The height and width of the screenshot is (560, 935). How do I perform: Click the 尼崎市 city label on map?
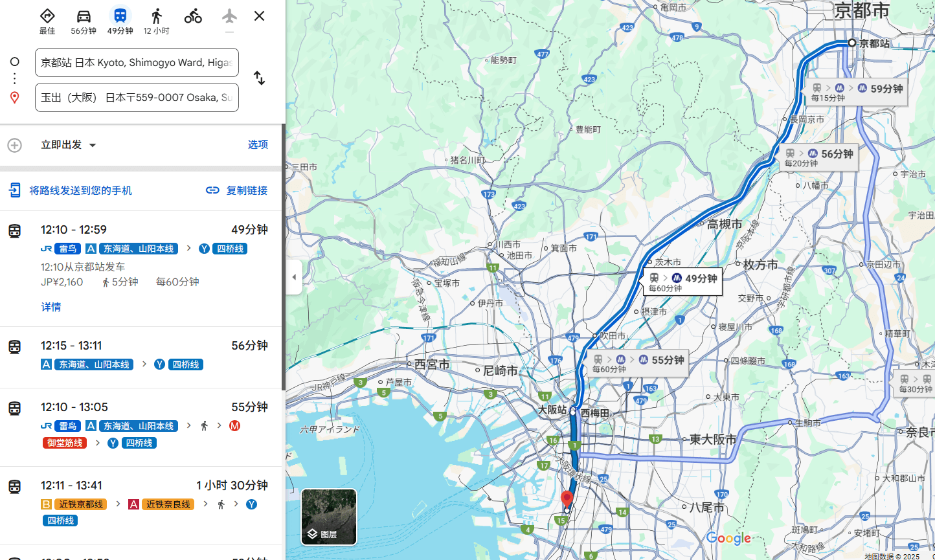[x=501, y=371]
